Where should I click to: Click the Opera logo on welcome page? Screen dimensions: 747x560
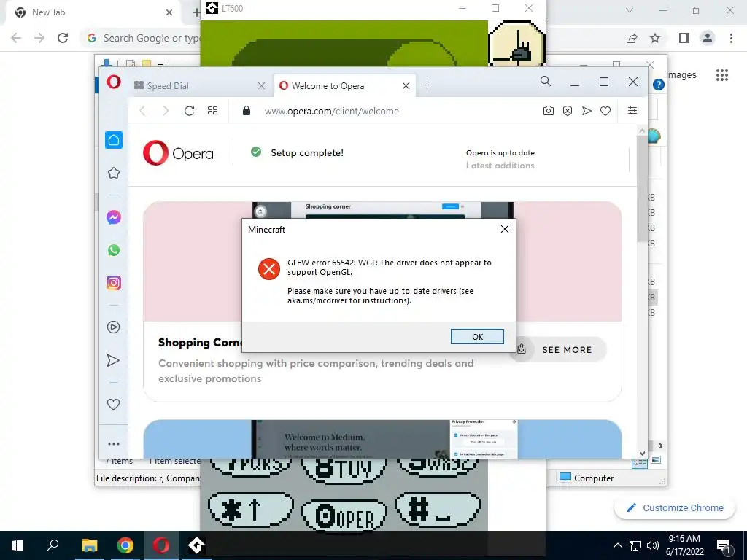point(178,153)
